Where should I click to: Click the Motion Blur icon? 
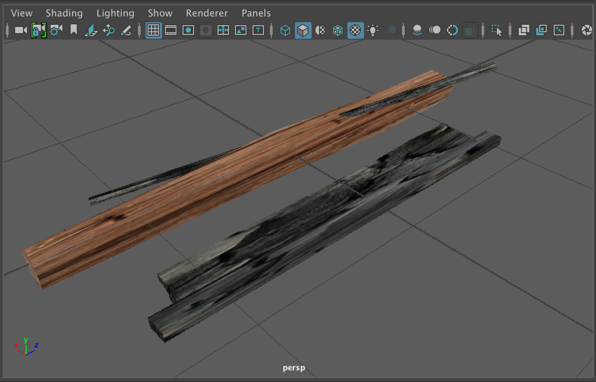tap(434, 30)
